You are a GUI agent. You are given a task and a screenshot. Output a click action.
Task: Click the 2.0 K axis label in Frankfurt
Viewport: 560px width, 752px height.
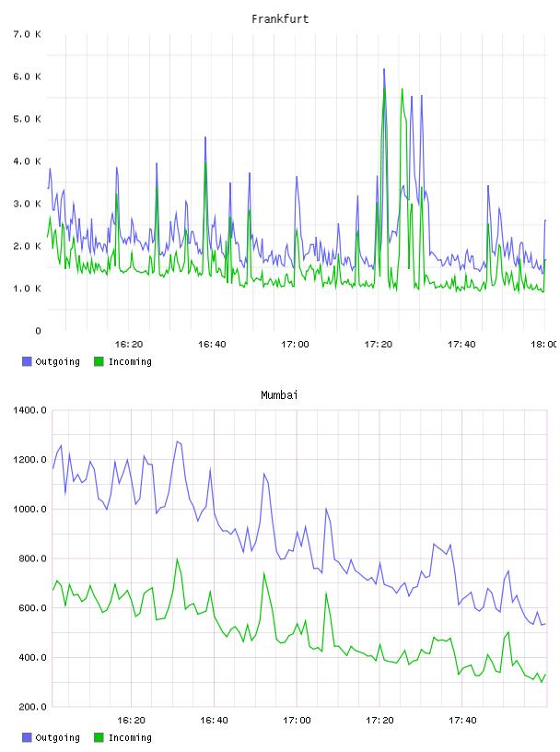click(x=27, y=246)
